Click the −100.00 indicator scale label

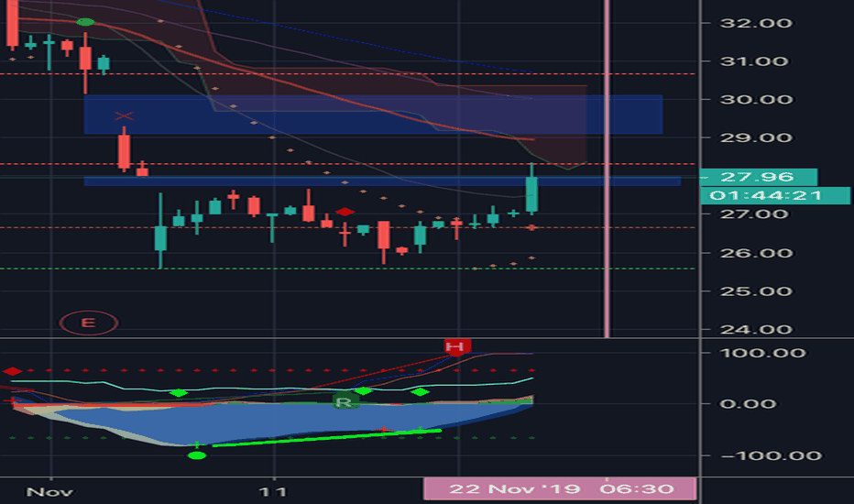tap(771, 455)
